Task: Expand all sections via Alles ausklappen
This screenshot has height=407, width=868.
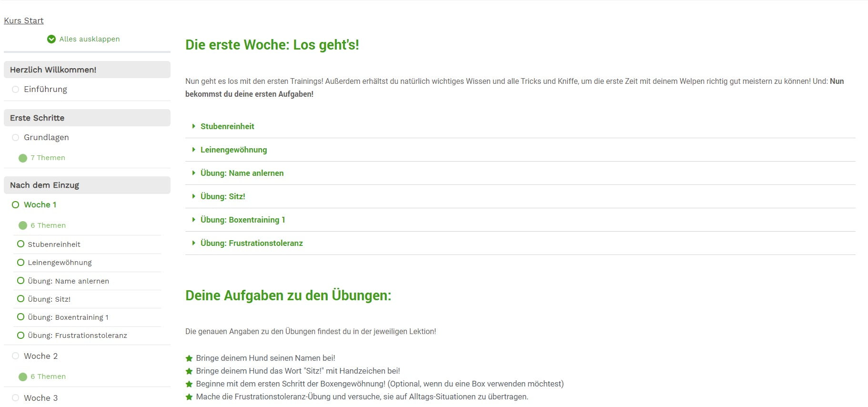Action: point(90,39)
